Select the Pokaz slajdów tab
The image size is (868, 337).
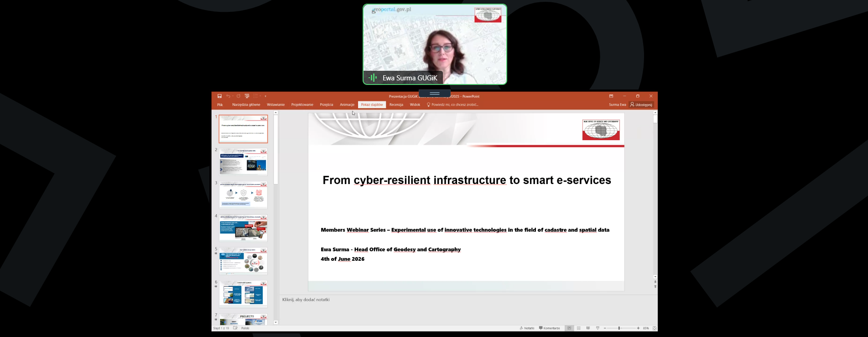(372, 105)
